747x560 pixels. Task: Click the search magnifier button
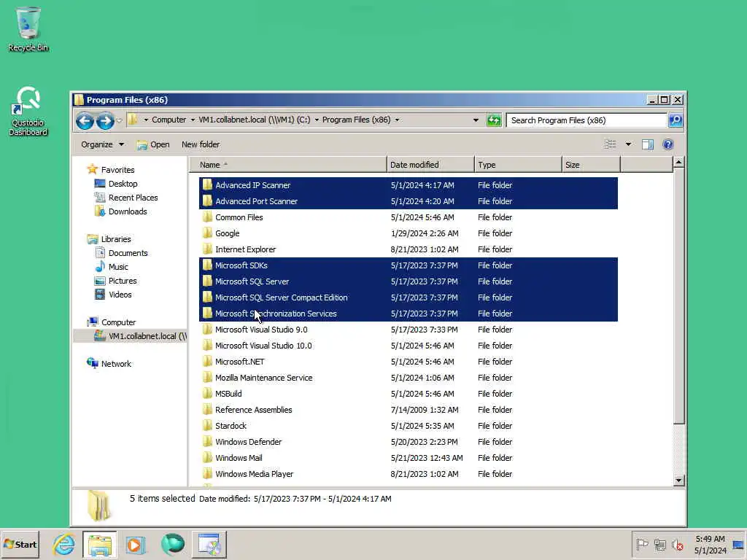[676, 120]
